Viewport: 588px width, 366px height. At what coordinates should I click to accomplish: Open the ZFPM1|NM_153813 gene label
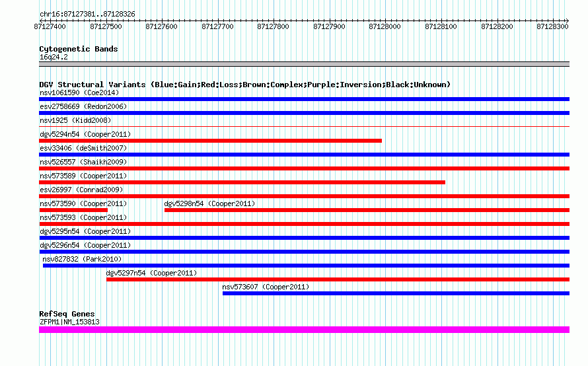69,322
